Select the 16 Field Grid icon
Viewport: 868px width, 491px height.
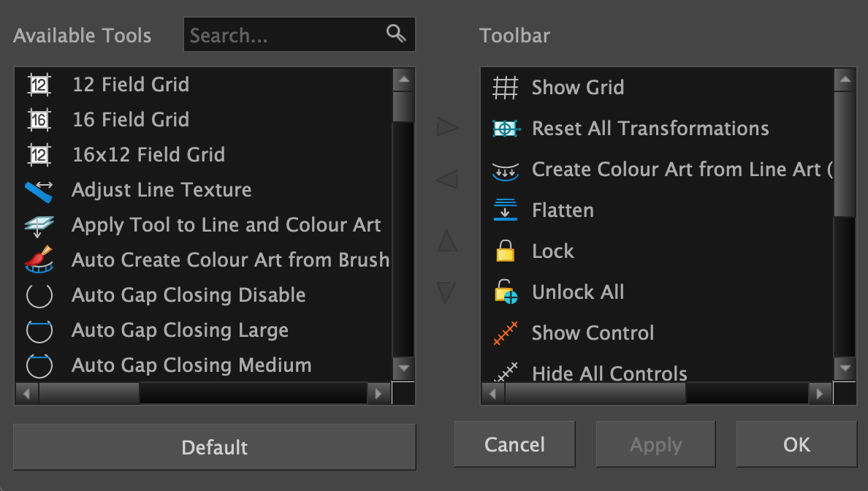(39, 119)
